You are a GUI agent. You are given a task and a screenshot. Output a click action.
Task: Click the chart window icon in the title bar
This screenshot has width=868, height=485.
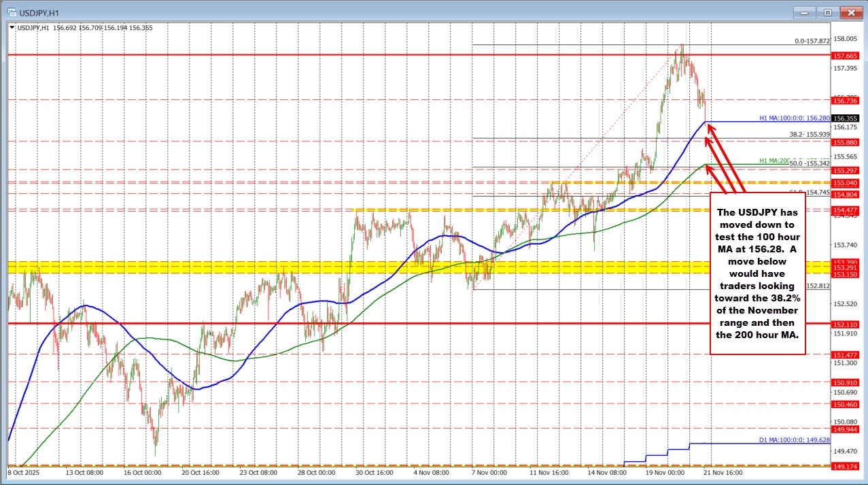click(10, 12)
